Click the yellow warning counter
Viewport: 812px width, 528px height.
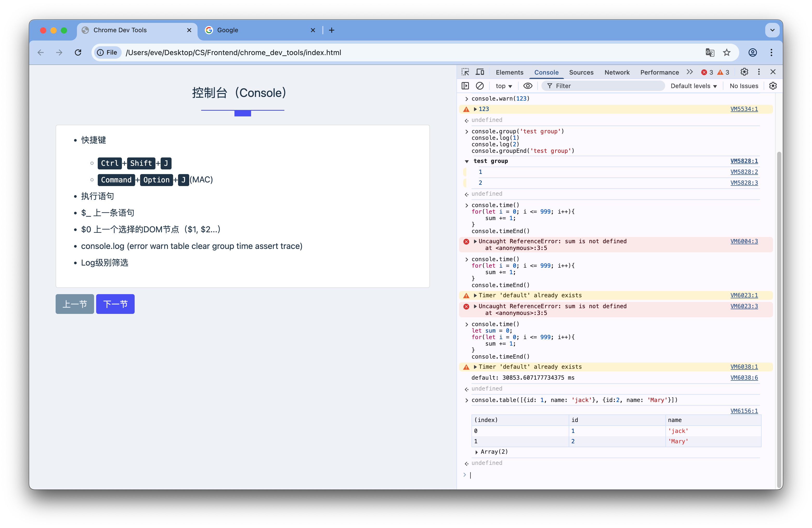click(724, 72)
